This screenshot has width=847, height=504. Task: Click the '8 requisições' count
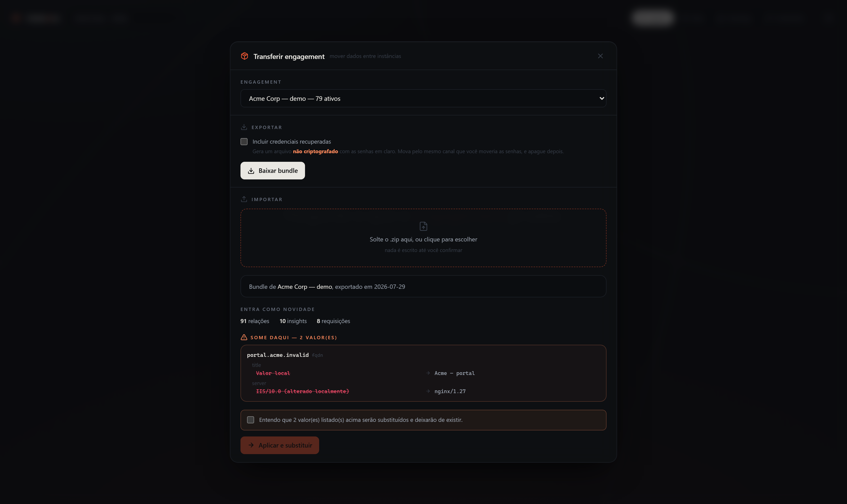pyautogui.click(x=333, y=321)
